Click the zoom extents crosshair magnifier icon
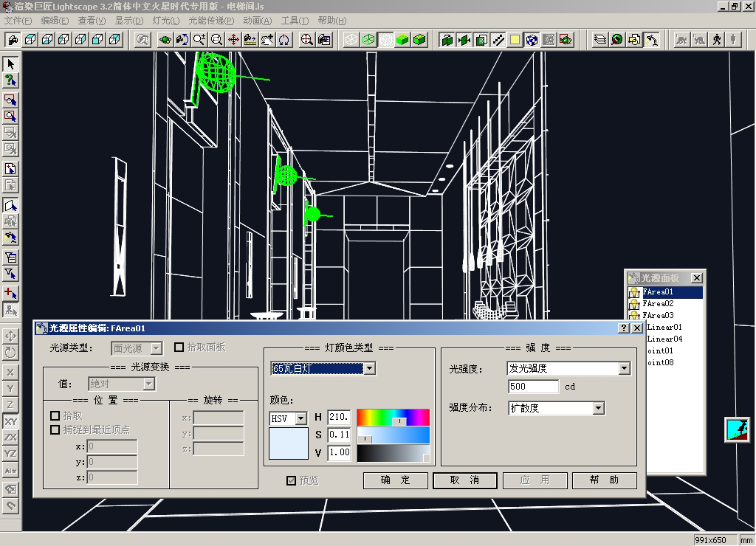This screenshot has height=546, width=756. point(306,40)
